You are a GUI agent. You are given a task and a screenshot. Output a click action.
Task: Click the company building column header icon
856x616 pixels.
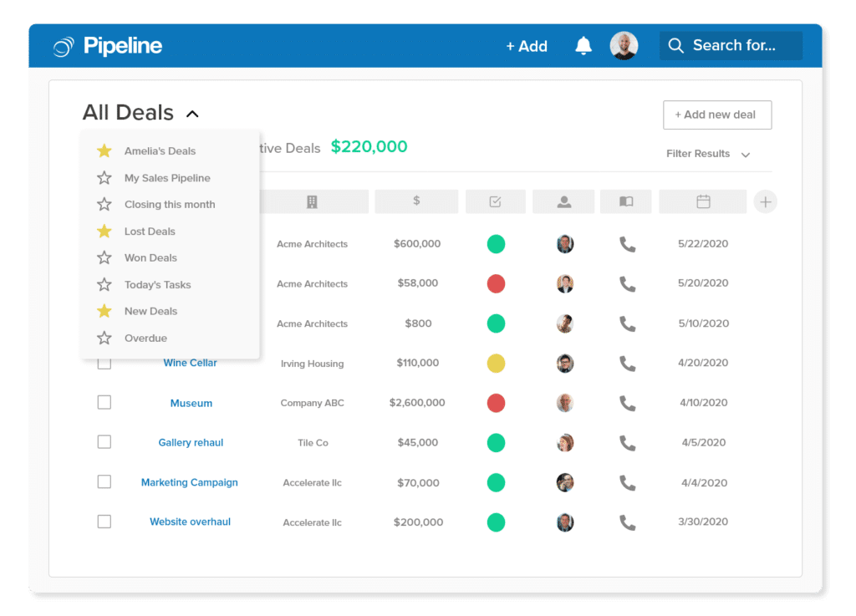312,201
